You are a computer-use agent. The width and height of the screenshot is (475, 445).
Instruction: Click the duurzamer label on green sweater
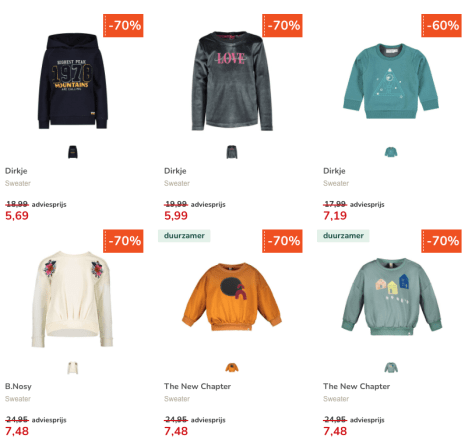pos(343,236)
